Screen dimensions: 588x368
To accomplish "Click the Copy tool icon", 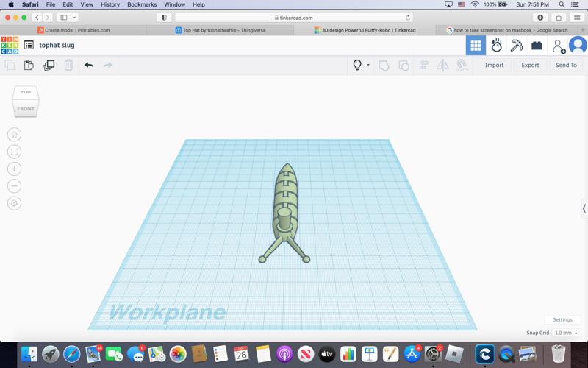I will click(x=10, y=65).
